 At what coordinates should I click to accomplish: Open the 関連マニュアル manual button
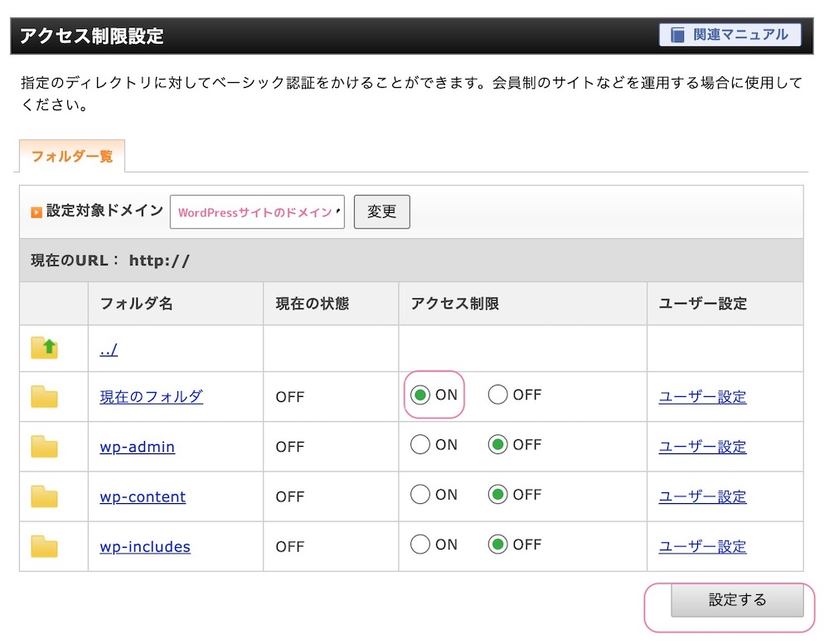730,35
